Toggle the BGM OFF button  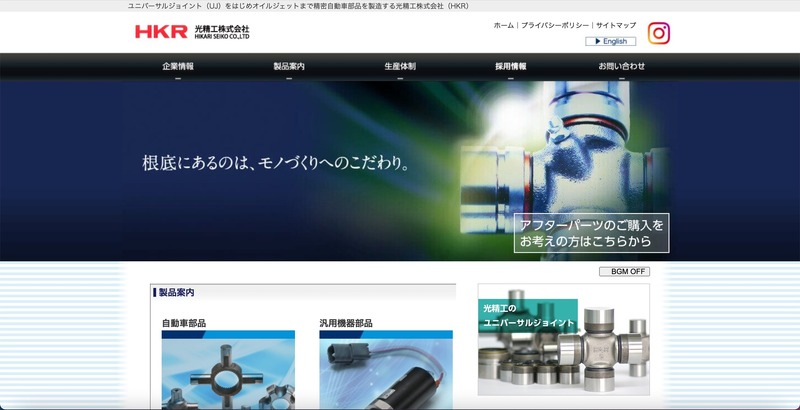pyautogui.click(x=624, y=271)
